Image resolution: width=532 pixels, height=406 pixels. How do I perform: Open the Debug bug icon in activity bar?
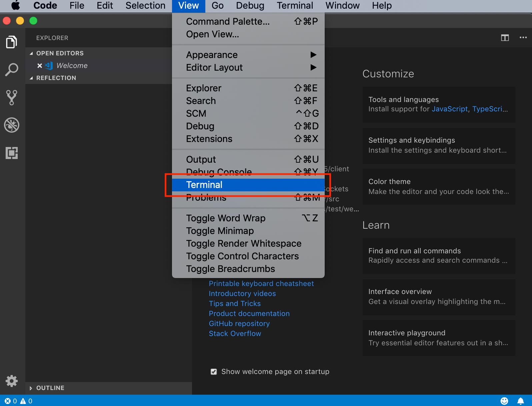point(12,125)
